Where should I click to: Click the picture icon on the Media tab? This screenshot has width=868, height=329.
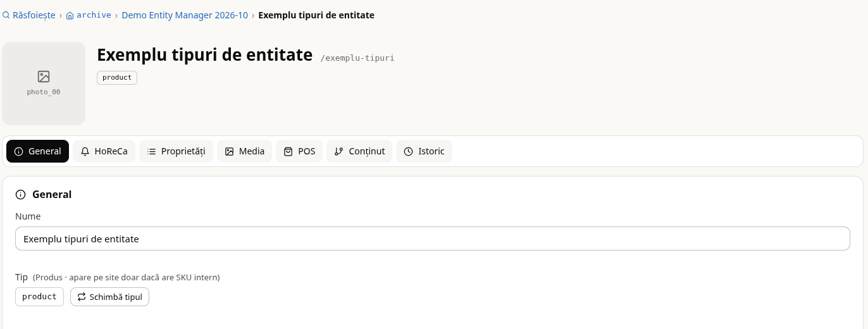coord(230,151)
